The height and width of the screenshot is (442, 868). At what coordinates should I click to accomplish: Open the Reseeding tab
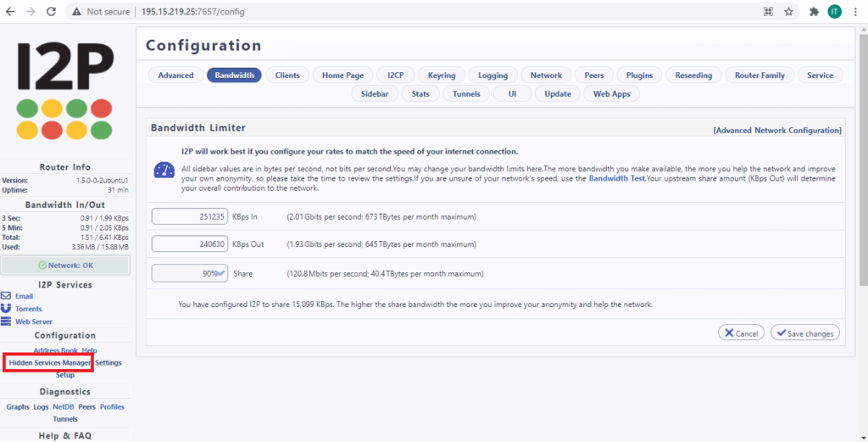tap(693, 76)
